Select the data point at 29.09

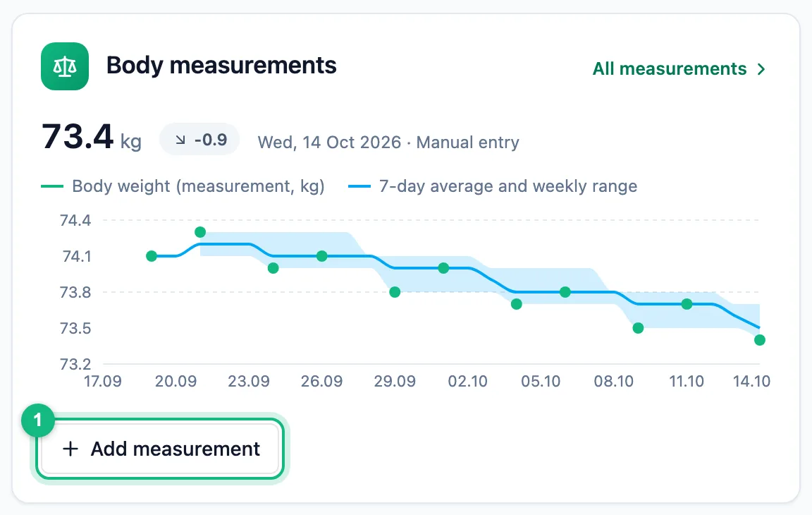pos(395,292)
